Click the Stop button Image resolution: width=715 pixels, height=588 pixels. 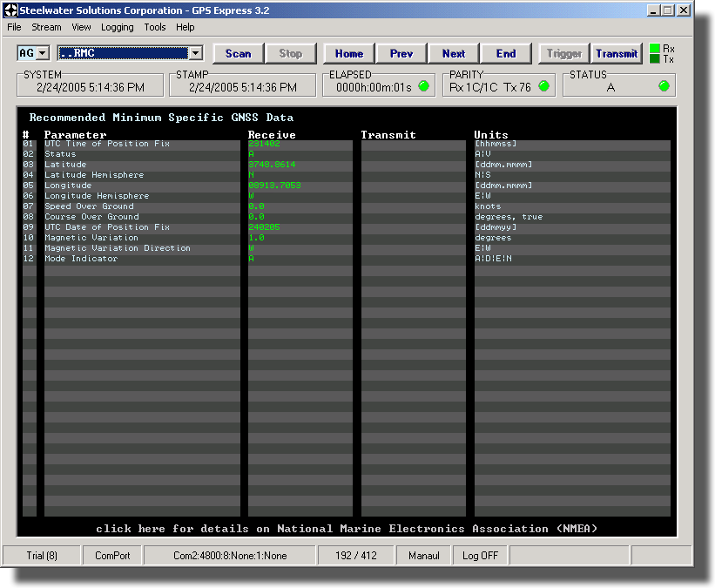tap(291, 54)
